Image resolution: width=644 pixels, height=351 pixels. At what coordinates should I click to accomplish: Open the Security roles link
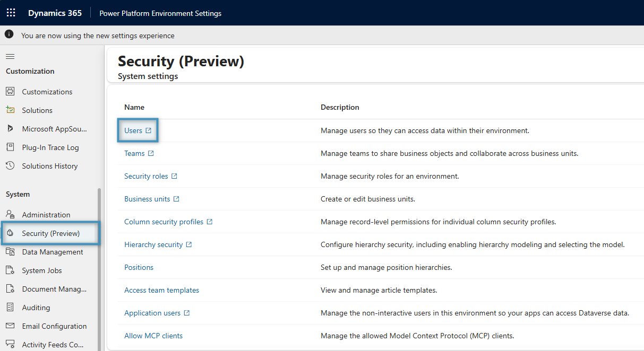pos(146,176)
